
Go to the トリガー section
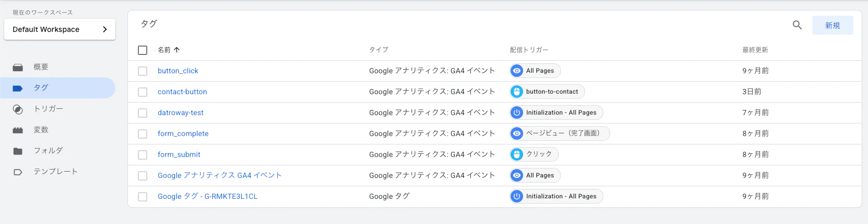[58, 109]
